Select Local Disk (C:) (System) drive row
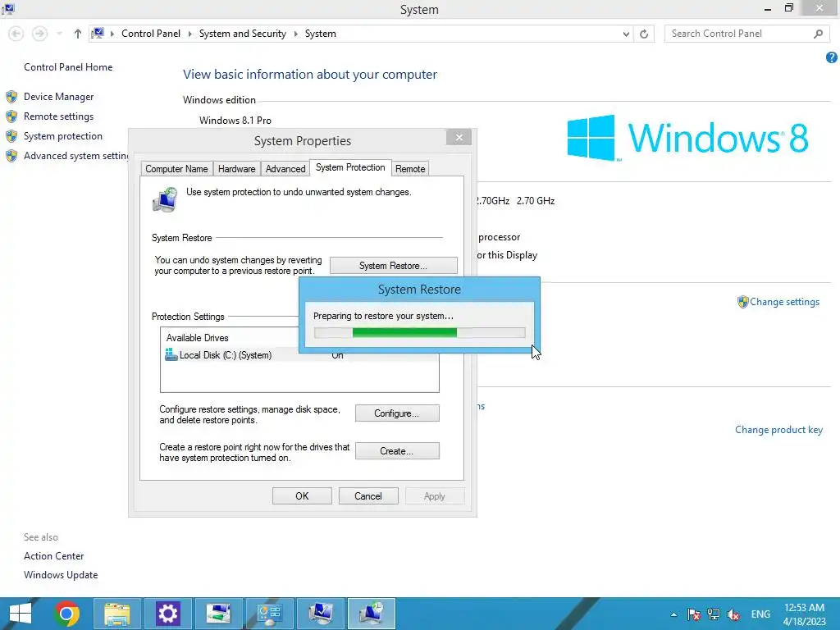This screenshot has height=630, width=840. click(299, 355)
